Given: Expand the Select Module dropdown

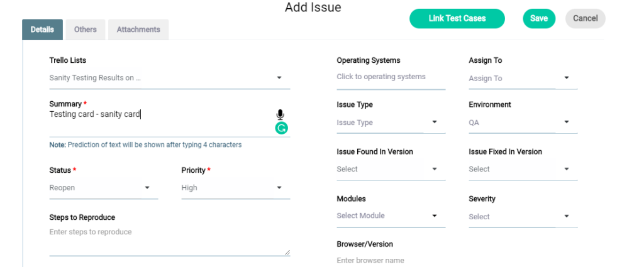Looking at the screenshot, I should [434, 216].
